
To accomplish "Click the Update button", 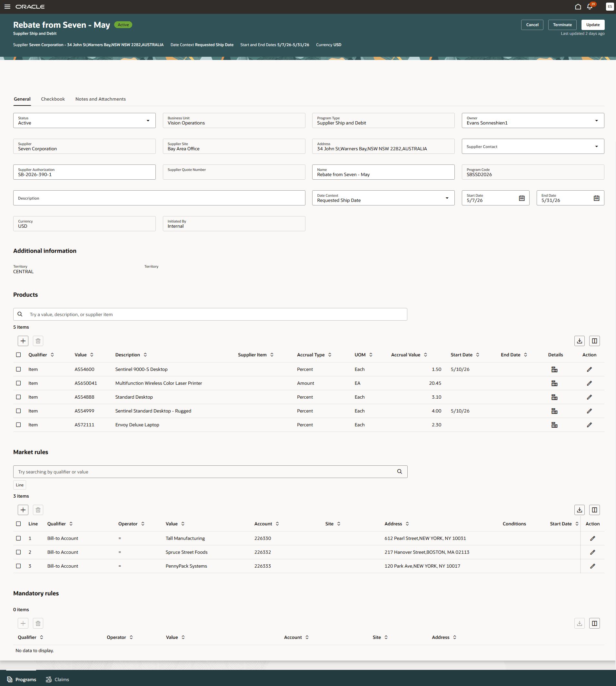I will coord(593,25).
